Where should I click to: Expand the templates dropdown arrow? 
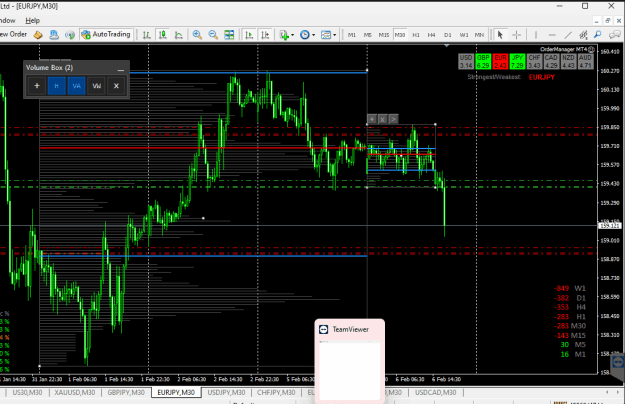pos(334,35)
